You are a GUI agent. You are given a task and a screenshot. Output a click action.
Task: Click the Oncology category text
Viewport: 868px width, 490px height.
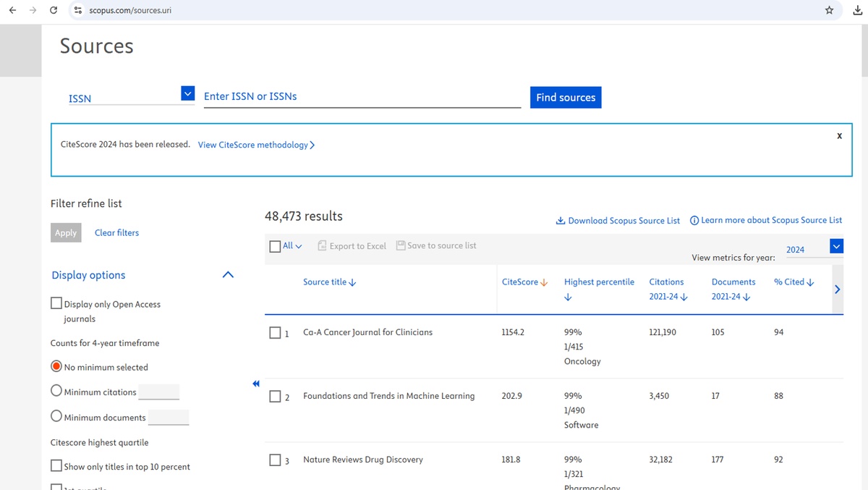pos(582,361)
